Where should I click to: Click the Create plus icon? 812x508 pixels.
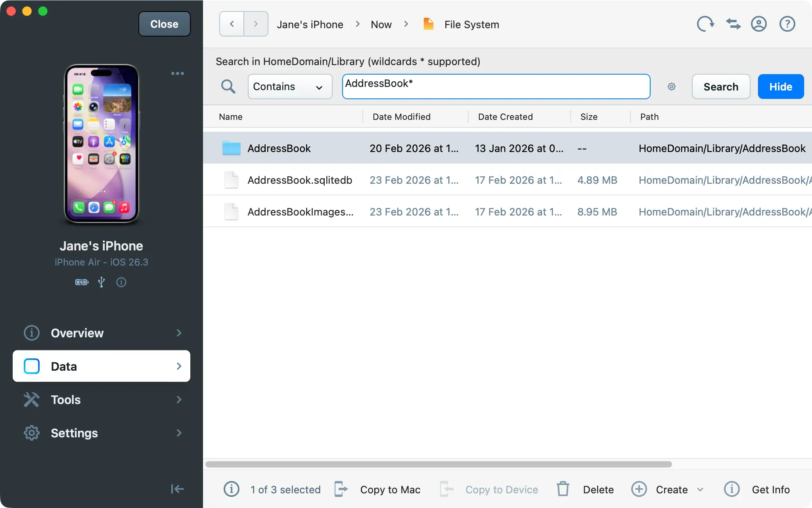638,489
